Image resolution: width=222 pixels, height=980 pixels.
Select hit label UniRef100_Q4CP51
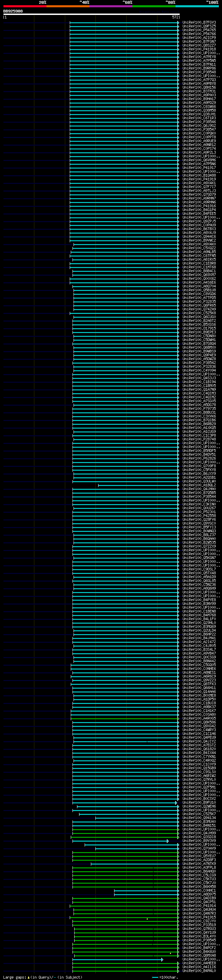pos(199,902)
